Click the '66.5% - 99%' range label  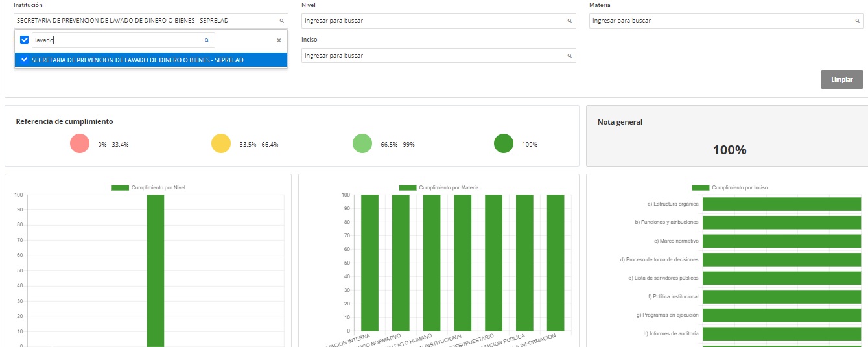[x=397, y=145]
